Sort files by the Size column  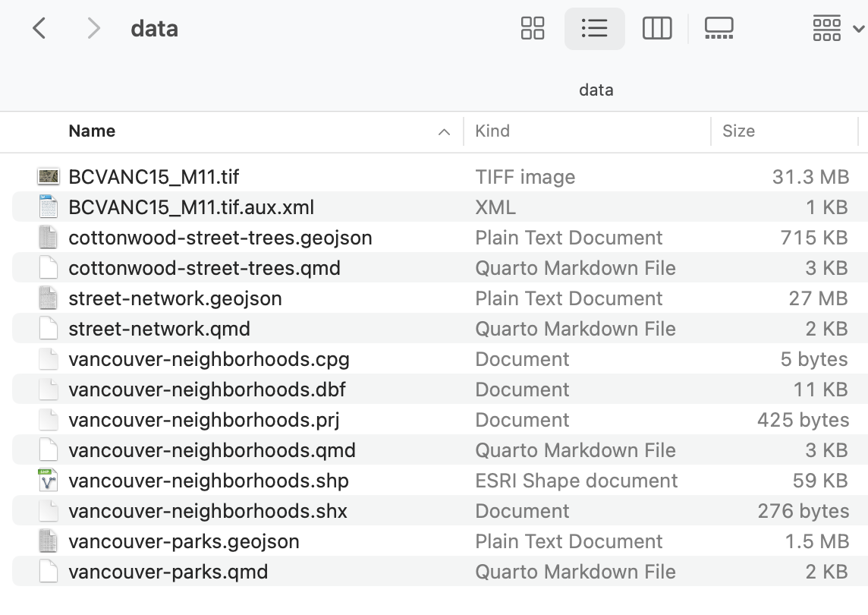point(738,131)
